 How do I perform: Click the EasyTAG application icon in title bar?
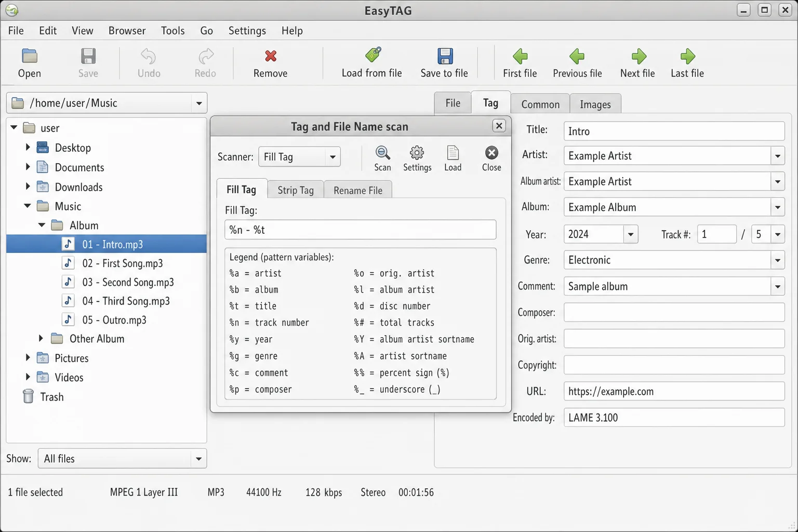(11, 10)
